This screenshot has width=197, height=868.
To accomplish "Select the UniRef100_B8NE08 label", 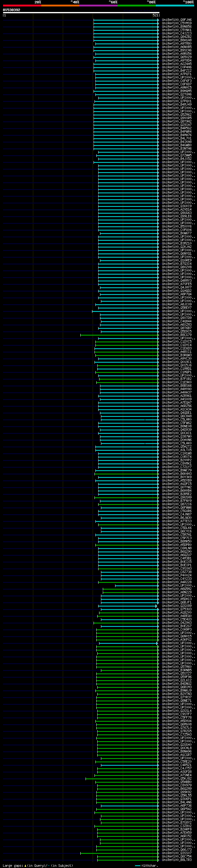I will pyautogui.click(x=176, y=426).
